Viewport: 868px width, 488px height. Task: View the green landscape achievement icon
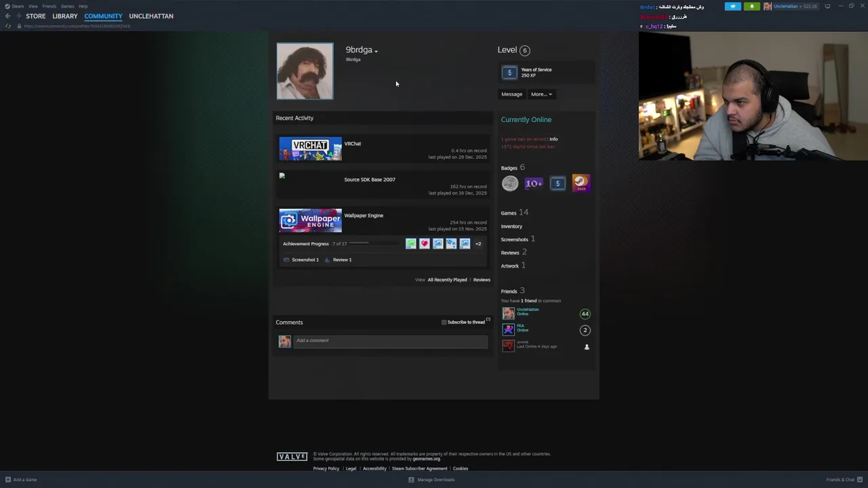pyautogui.click(x=411, y=244)
